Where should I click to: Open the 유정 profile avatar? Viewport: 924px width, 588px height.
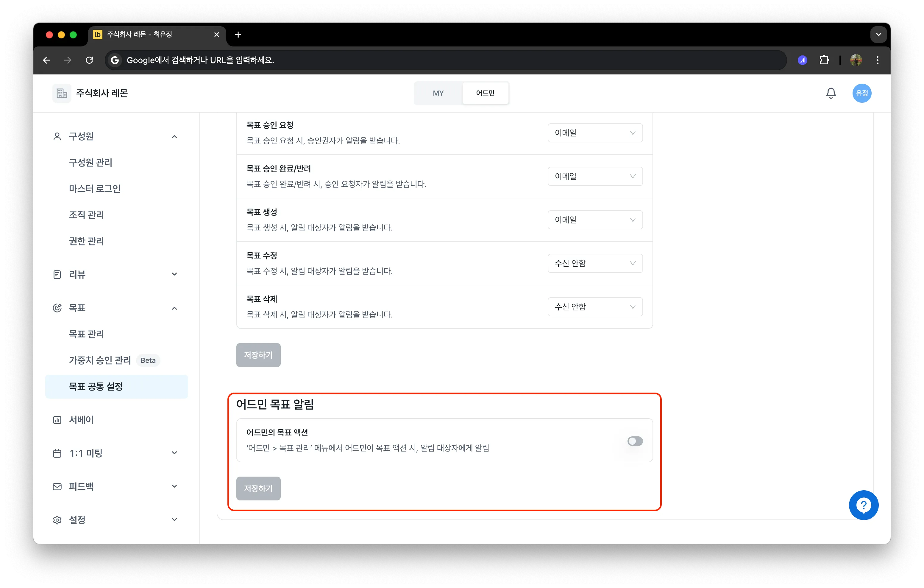click(861, 93)
